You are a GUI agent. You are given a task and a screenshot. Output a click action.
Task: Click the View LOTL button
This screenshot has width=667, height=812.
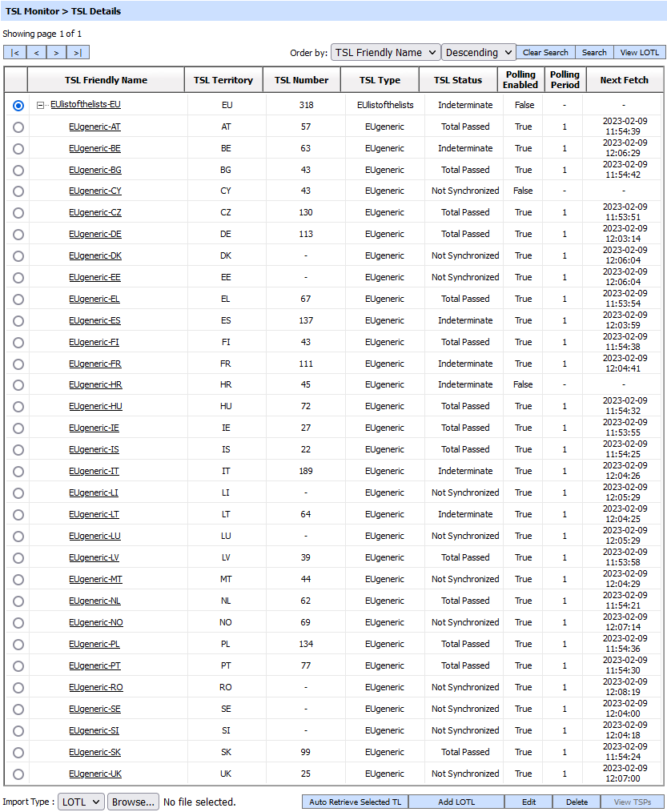tap(639, 53)
